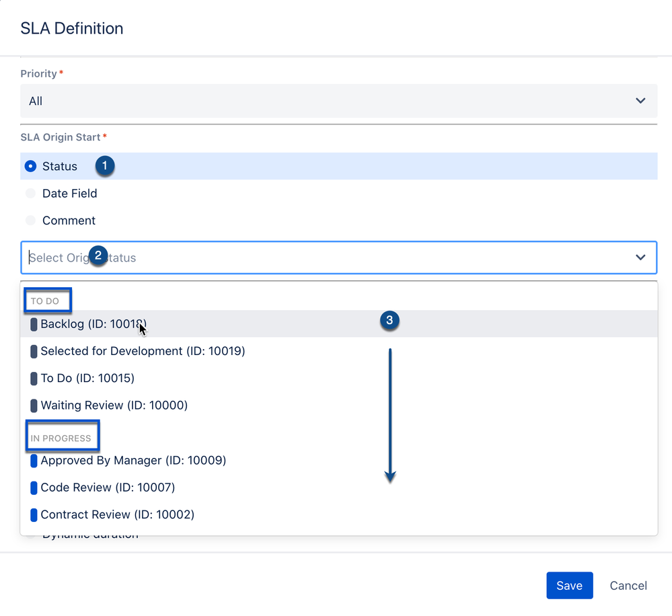
Task: Click the numbered badge 1 next to Status
Action: point(105,165)
